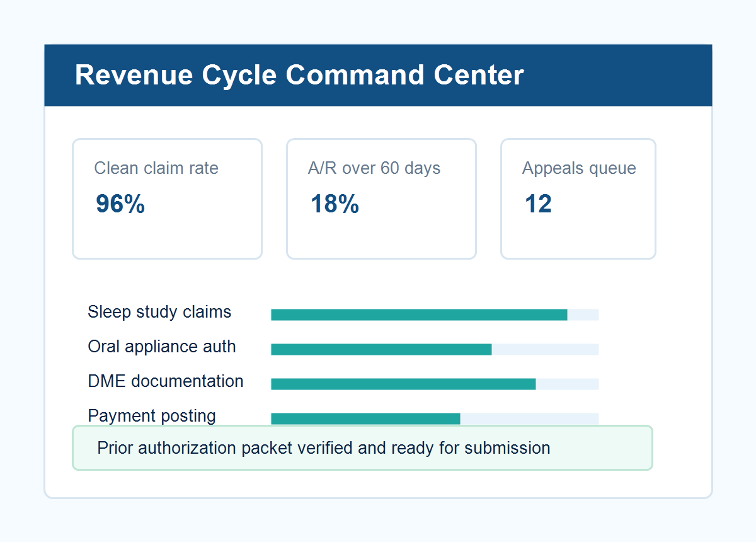The image size is (756, 542).
Task: Click the Payment posting progress bar
Action: click(435, 418)
